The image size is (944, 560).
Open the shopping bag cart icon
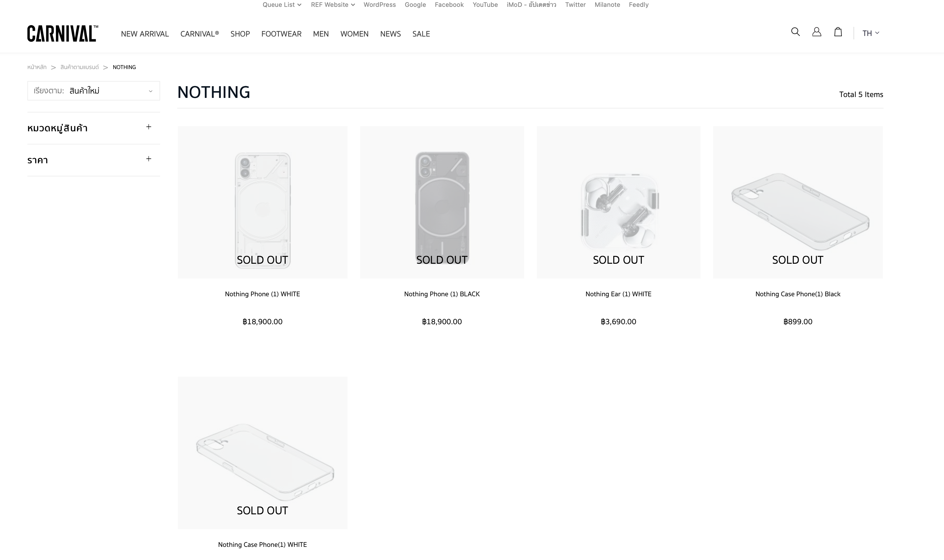(x=838, y=32)
